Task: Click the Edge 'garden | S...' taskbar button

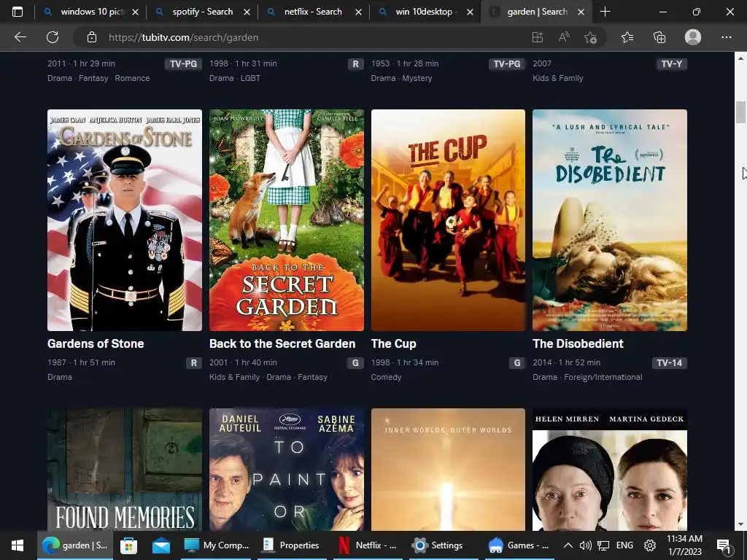Action: 75,545
